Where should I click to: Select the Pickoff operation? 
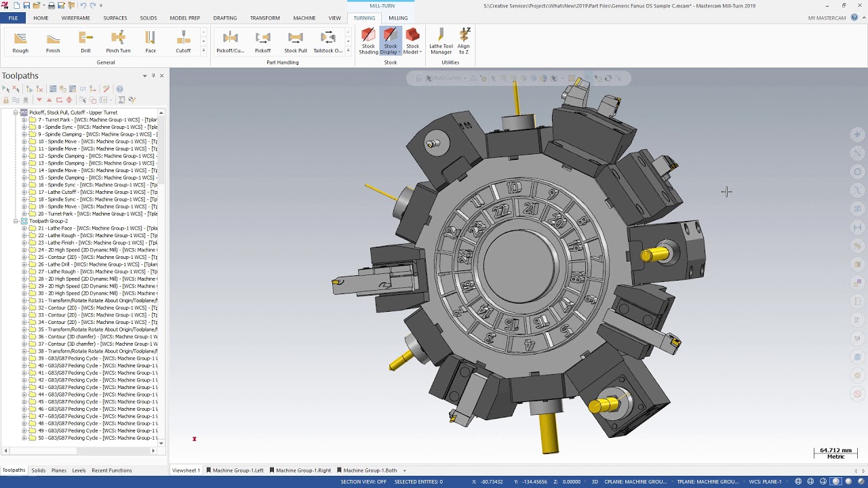click(262, 42)
